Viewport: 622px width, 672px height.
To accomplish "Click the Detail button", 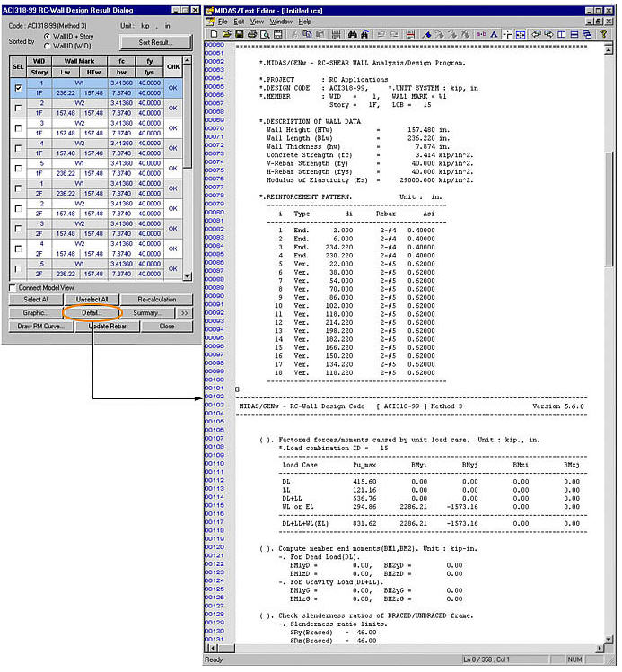I will [92, 313].
